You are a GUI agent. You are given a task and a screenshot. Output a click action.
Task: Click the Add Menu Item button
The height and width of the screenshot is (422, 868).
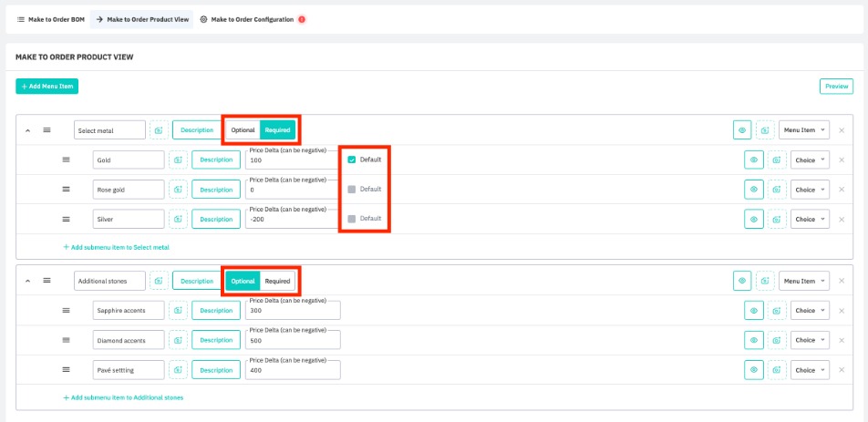click(46, 86)
